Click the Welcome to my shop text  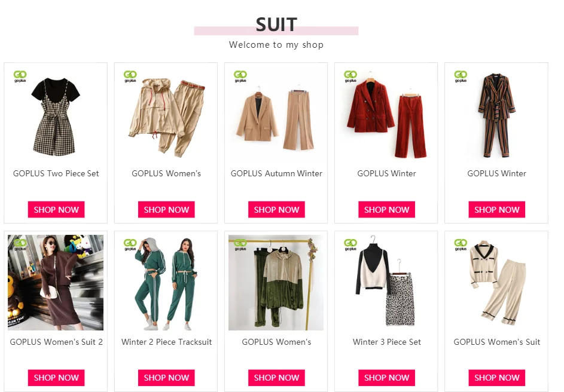(x=276, y=45)
